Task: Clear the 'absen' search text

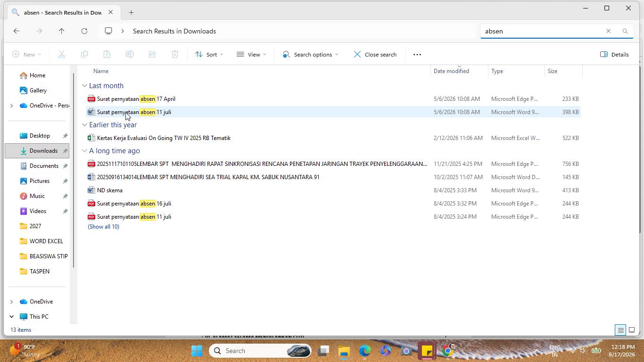Action: [x=608, y=31]
